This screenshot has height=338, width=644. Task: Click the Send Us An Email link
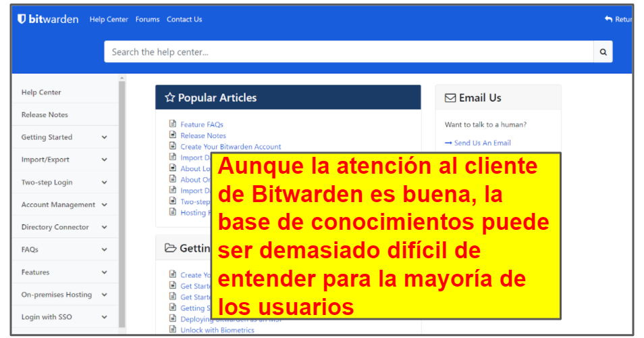click(x=482, y=143)
